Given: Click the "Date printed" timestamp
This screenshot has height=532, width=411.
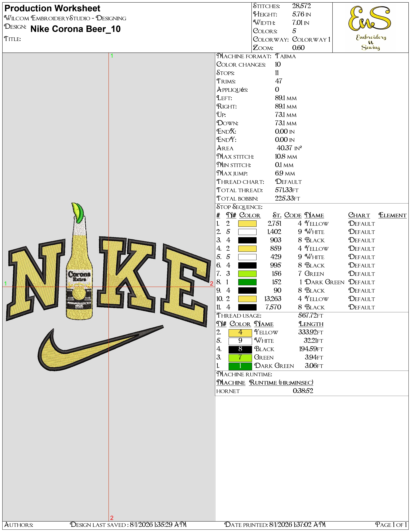Looking at the screenshot, I should pos(275,524).
